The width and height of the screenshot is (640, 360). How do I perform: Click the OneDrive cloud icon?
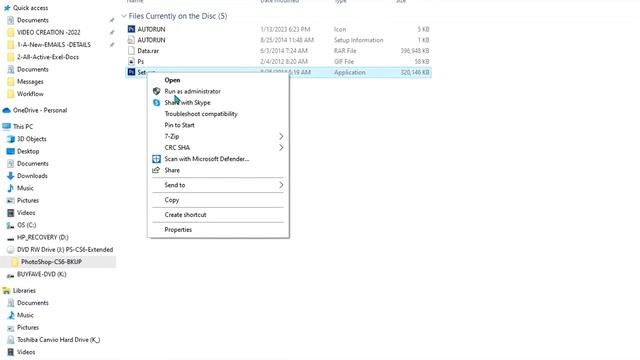coord(7,110)
